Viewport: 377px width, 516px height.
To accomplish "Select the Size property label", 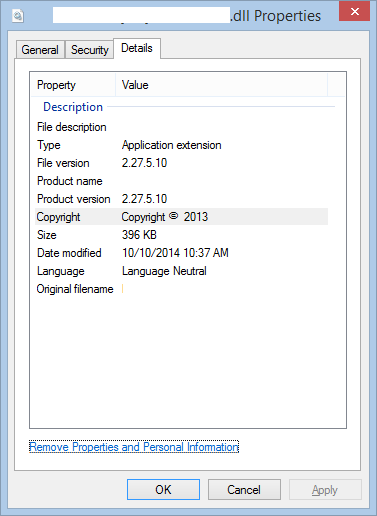I will [x=47, y=235].
